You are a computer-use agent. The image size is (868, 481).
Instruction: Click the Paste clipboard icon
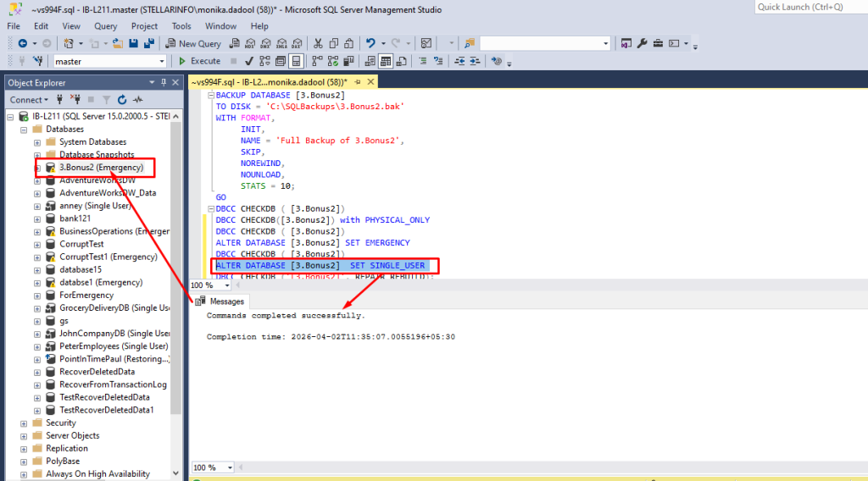[348, 44]
